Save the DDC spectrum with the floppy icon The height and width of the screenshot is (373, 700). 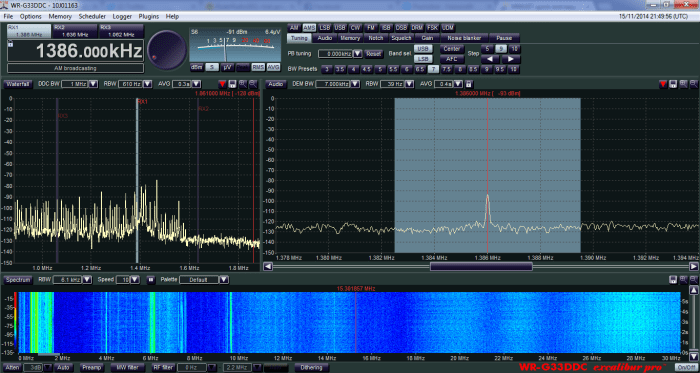232,84
